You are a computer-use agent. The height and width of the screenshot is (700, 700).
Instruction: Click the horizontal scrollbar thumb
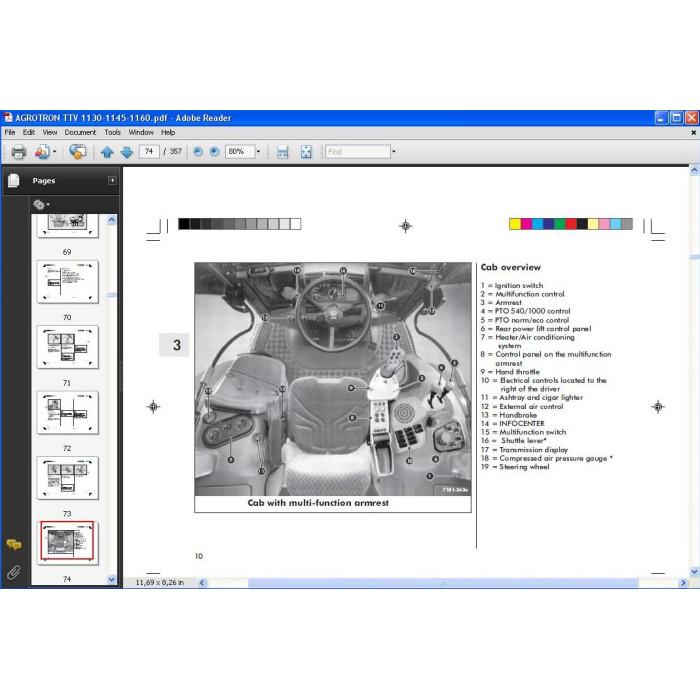coord(443,583)
